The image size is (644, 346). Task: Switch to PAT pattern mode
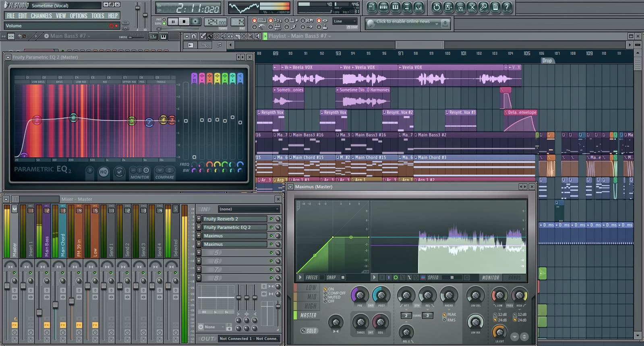[164, 19]
